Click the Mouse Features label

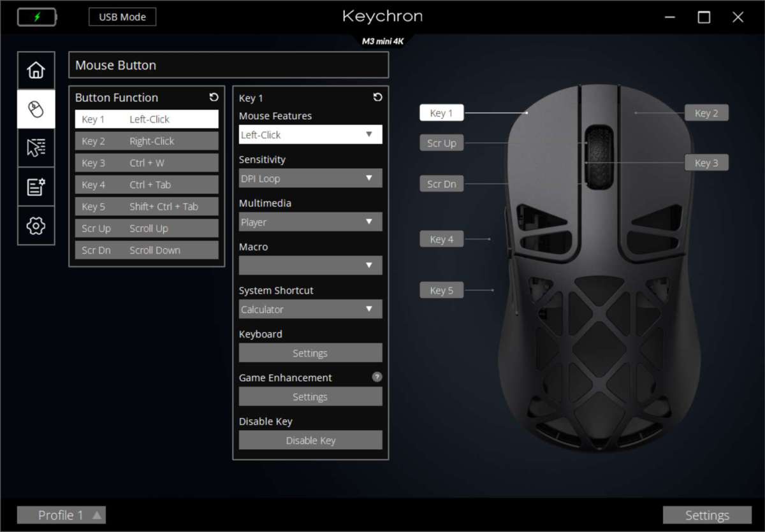tap(275, 116)
